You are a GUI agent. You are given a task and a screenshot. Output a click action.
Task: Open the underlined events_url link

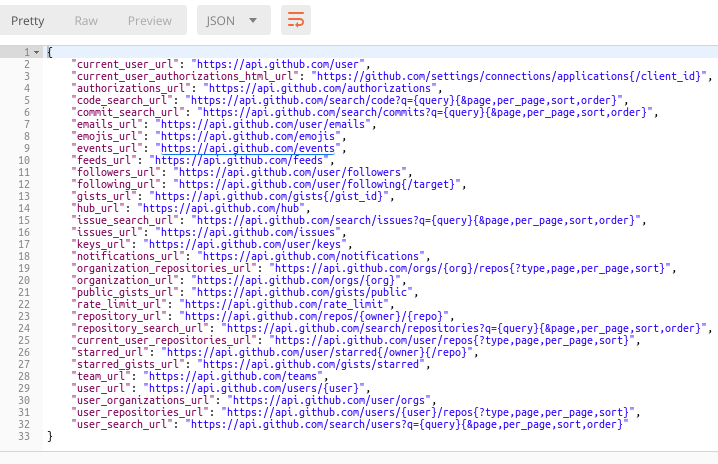pyautogui.click(x=253, y=148)
